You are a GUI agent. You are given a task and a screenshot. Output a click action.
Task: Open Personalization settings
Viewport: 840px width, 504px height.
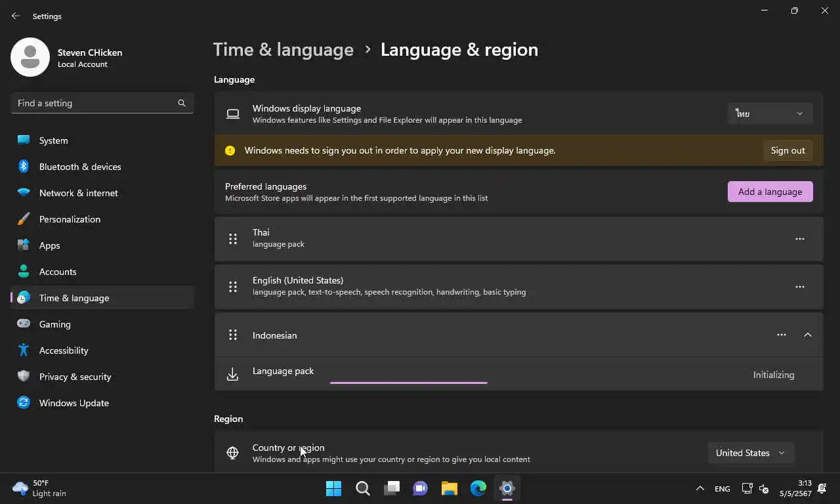[x=102, y=219]
